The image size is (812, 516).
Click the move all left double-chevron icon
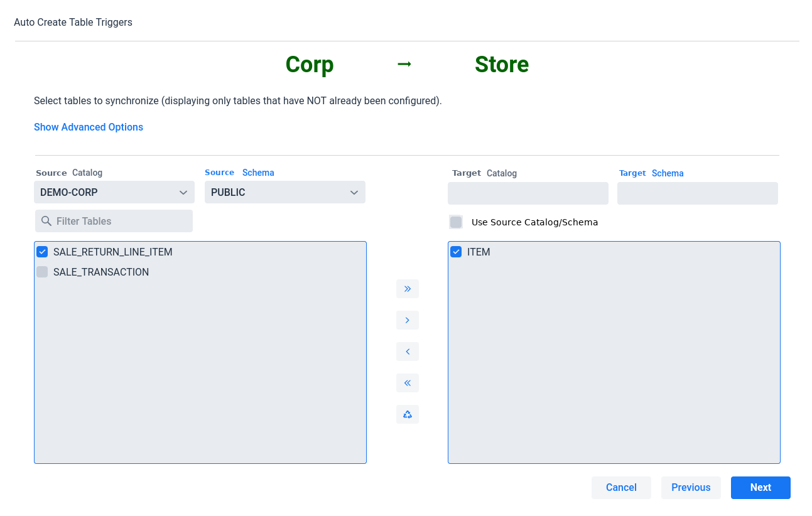pos(407,383)
